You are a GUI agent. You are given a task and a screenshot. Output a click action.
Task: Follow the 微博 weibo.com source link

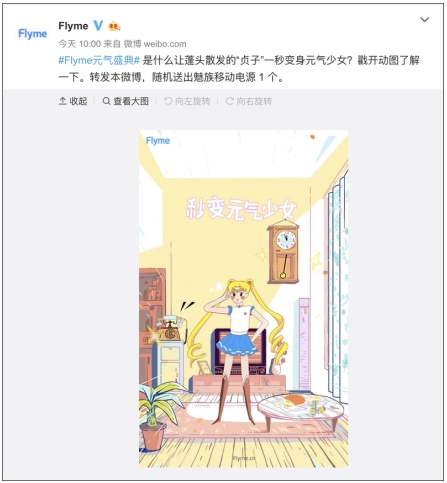pos(155,44)
